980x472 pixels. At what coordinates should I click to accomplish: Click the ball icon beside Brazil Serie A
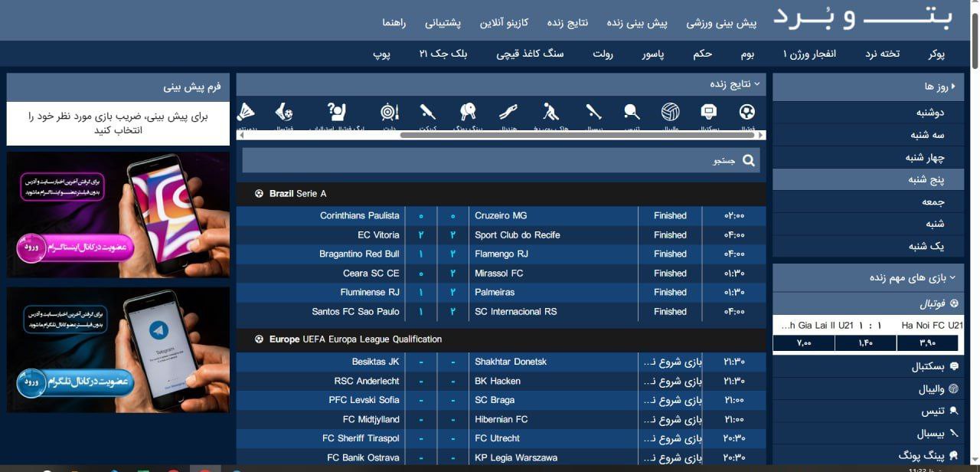coord(260,194)
